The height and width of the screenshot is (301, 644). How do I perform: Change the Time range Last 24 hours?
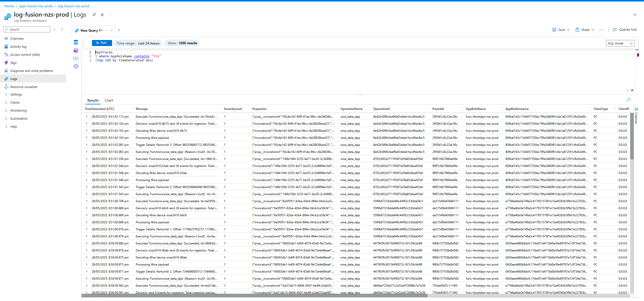tap(138, 43)
